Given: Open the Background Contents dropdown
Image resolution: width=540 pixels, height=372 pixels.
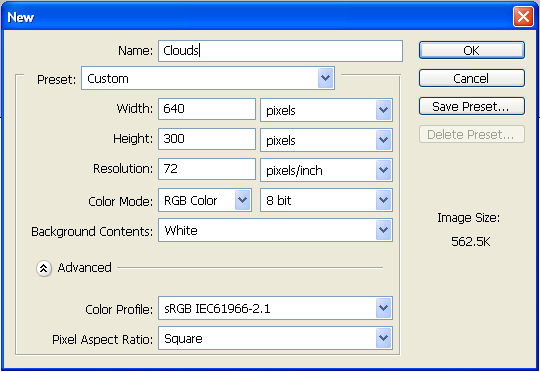Looking at the screenshot, I should [x=275, y=230].
